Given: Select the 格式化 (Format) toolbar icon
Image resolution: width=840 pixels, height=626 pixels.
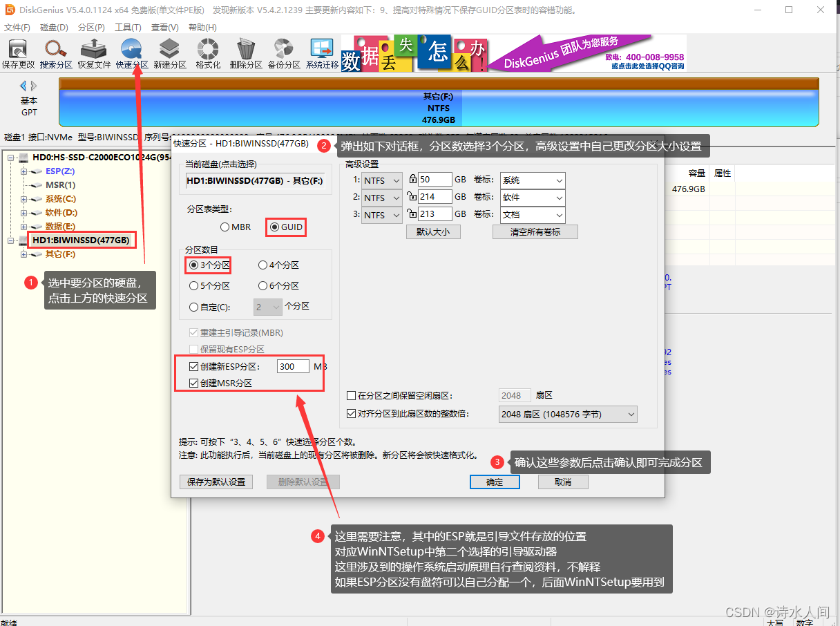Looking at the screenshot, I should tap(208, 54).
